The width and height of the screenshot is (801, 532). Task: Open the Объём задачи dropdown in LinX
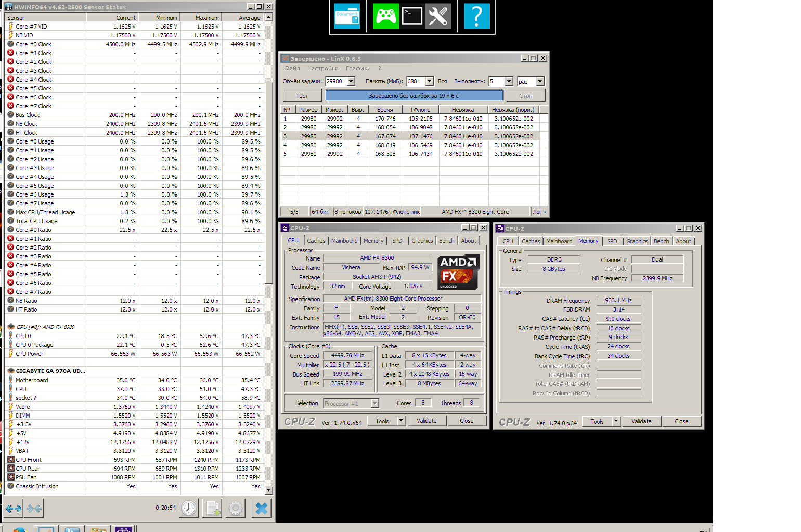click(x=351, y=81)
